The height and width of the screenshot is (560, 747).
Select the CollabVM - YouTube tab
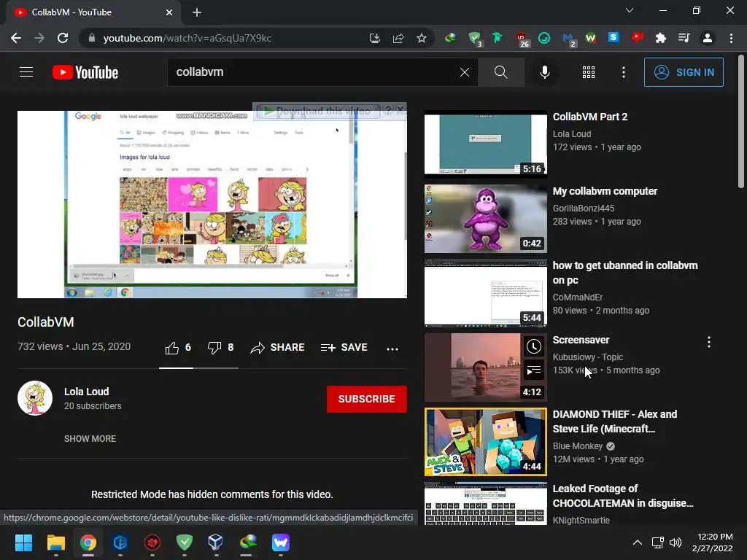pos(93,12)
